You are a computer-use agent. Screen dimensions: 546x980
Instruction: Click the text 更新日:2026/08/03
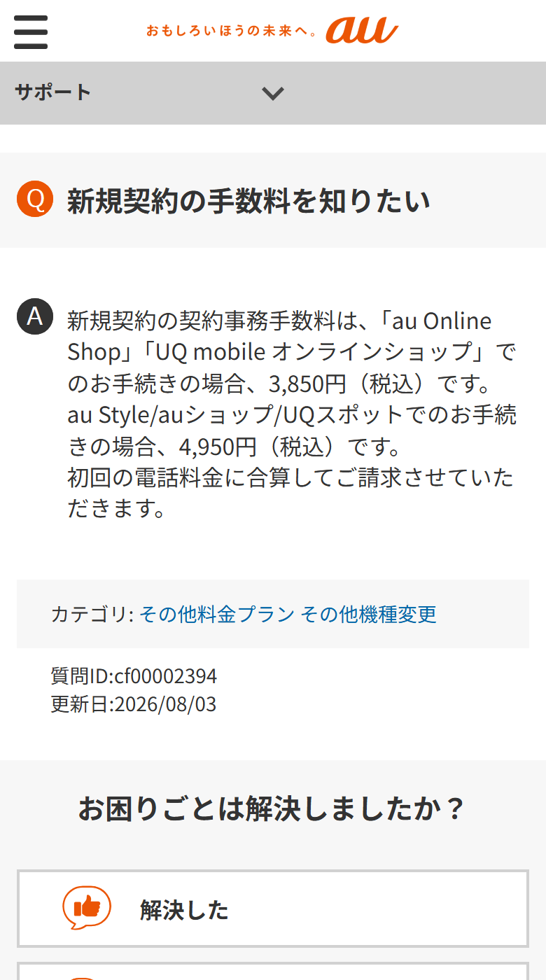(134, 704)
